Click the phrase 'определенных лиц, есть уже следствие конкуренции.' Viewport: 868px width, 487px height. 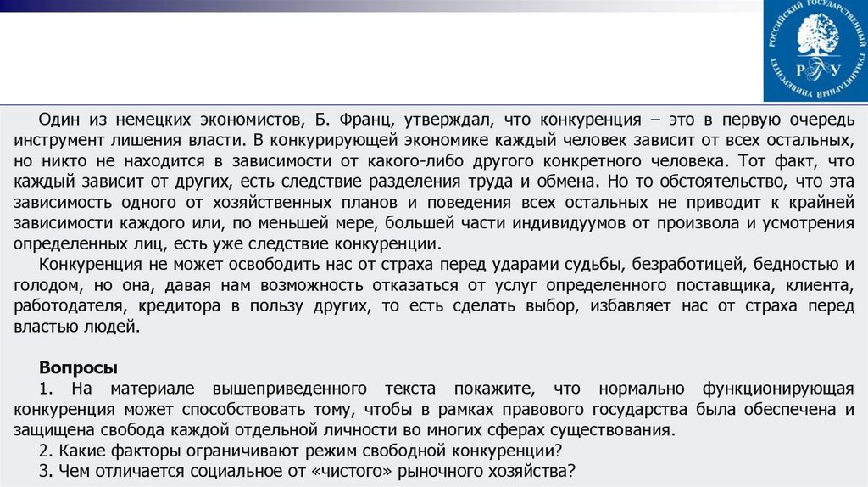[x=227, y=244]
